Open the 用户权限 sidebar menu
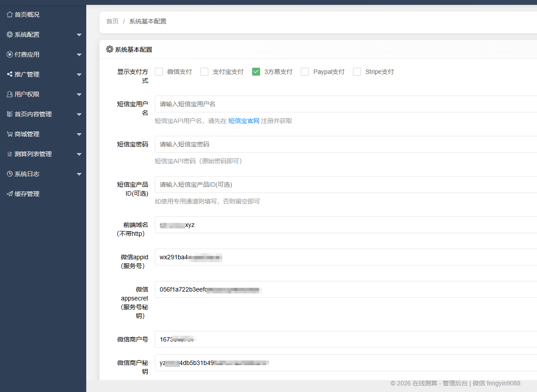 point(43,94)
